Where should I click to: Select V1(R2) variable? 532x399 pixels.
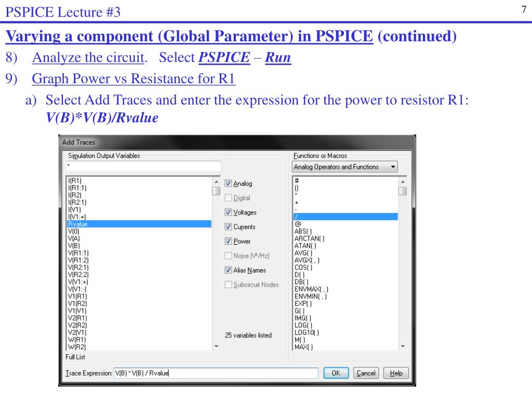tap(77, 303)
